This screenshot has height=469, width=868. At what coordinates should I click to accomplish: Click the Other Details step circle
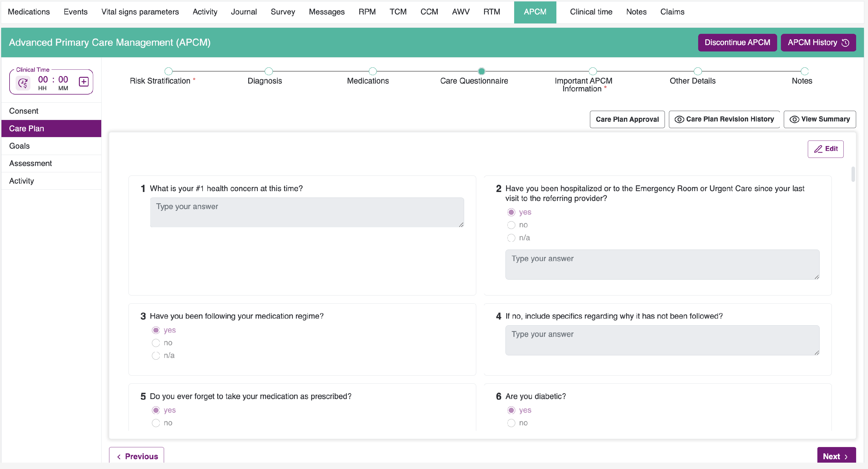tap(698, 71)
